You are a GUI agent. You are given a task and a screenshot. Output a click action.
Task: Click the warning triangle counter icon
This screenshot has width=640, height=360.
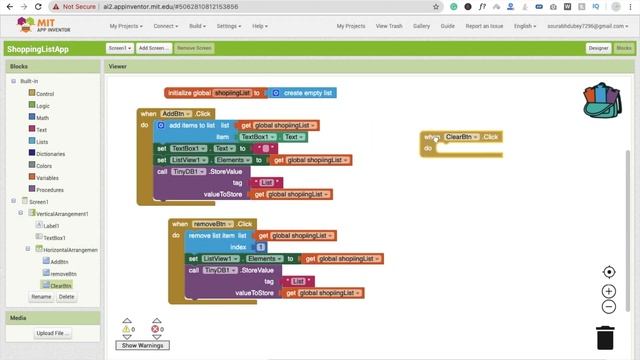point(126,329)
